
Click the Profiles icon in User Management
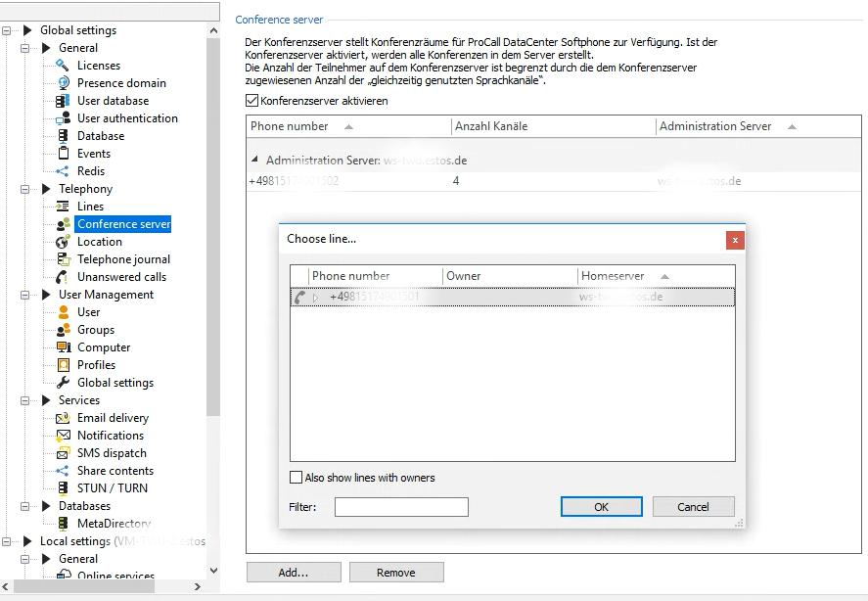(x=63, y=365)
